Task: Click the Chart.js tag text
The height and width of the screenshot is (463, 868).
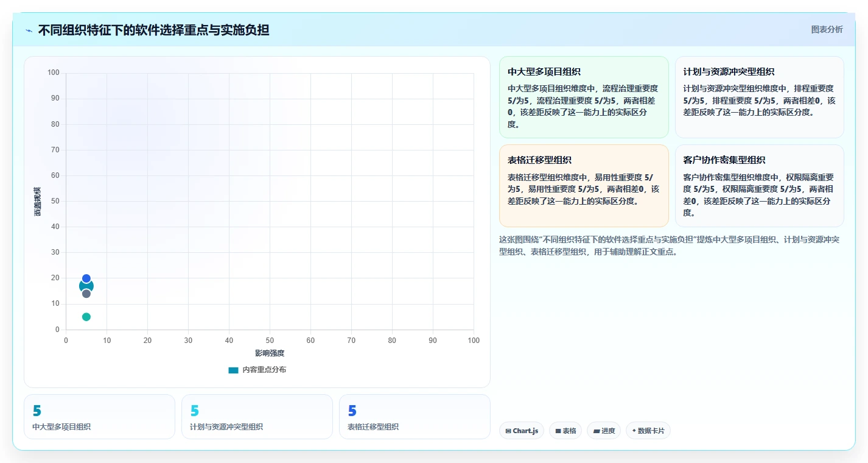Action: click(525, 431)
